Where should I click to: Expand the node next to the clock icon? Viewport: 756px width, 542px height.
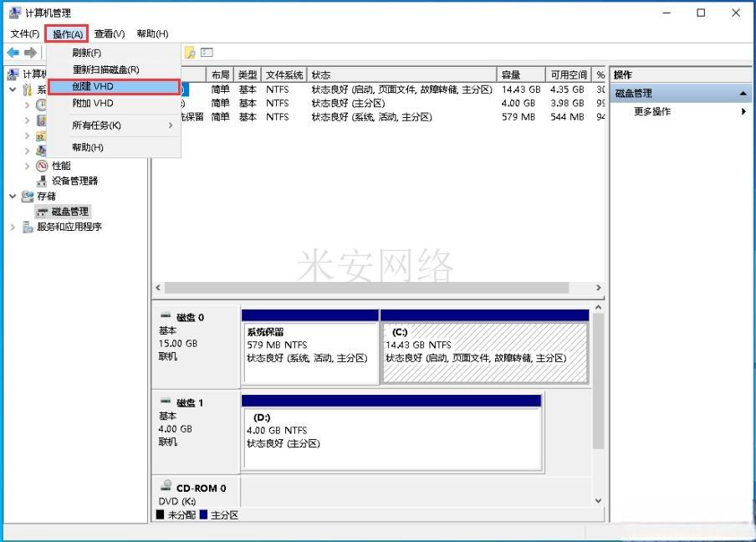[27, 105]
